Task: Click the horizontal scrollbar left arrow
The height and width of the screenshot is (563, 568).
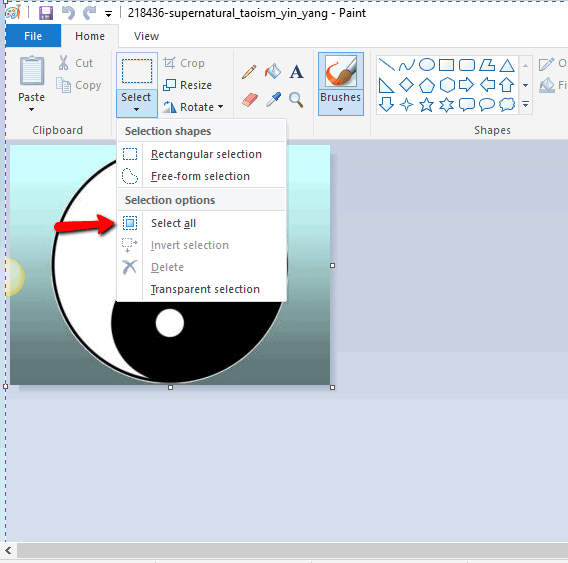Action: pos(8,551)
